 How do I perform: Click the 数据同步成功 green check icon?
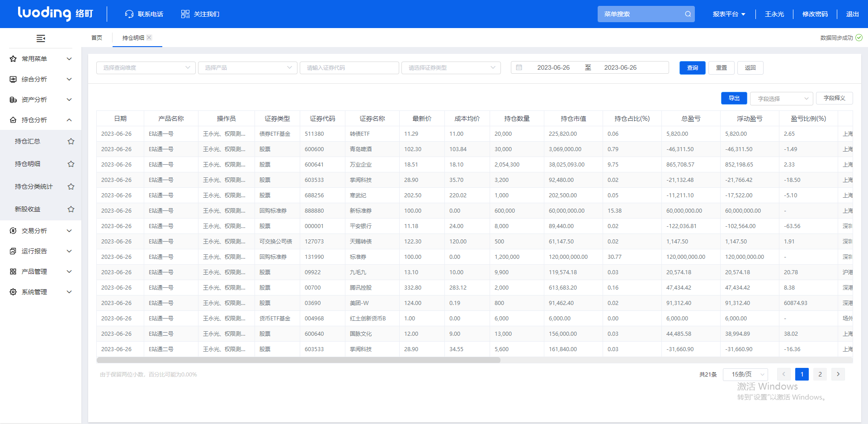(x=859, y=38)
